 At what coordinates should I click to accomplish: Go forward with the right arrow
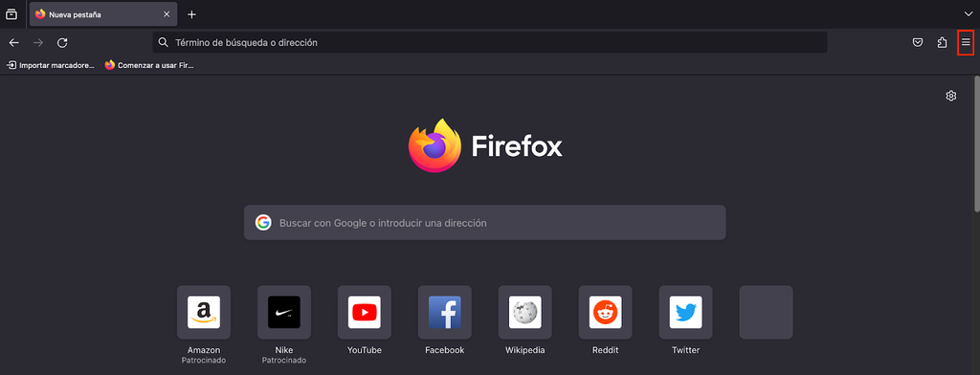(38, 42)
